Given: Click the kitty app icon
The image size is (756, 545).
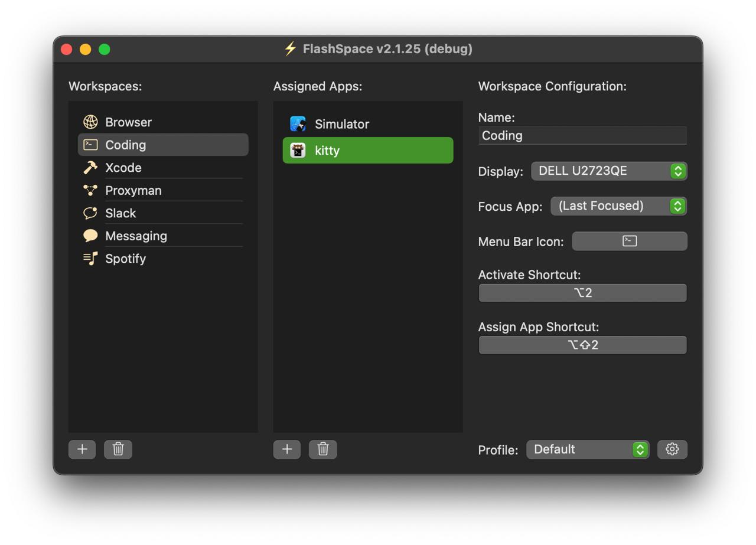Looking at the screenshot, I should (298, 151).
